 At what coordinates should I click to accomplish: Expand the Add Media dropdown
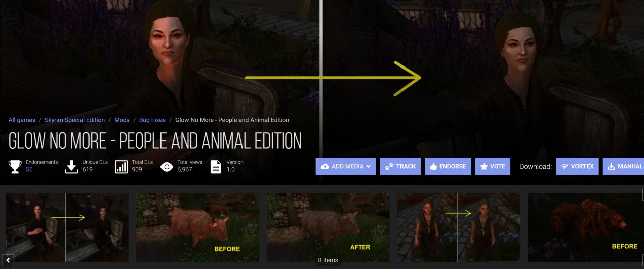(x=346, y=166)
